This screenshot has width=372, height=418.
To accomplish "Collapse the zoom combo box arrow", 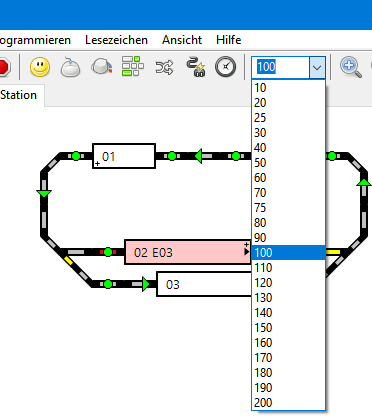I will pyautogui.click(x=317, y=67).
